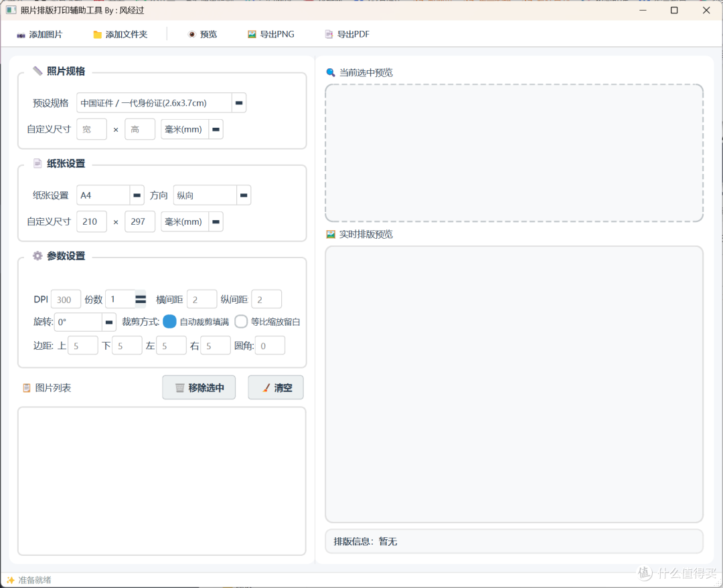723x588 pixels.
Task: Open paper size unit 毫米(mm) dropdown
Action: tap(216, 221)
